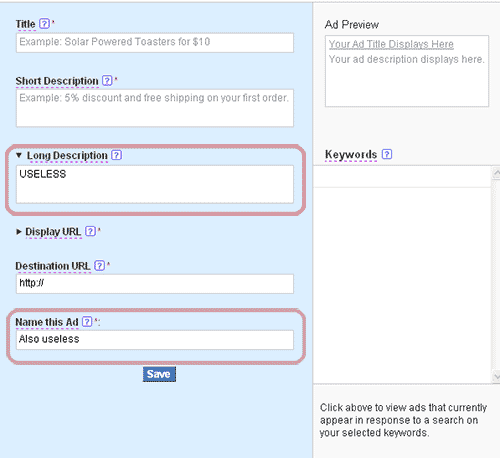
Task: Open the help icon next to Title
Action: tap(44, 24)
